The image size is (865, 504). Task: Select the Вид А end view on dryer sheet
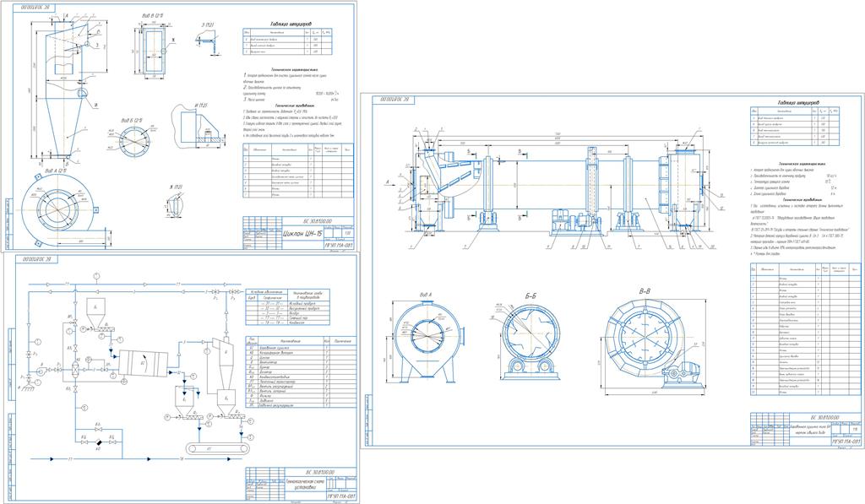(x=426, y=342)
